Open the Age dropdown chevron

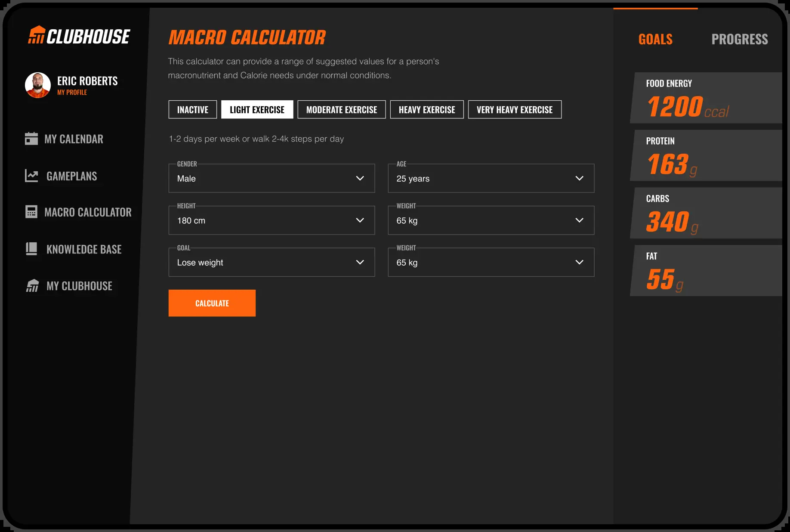coord(579,178)
